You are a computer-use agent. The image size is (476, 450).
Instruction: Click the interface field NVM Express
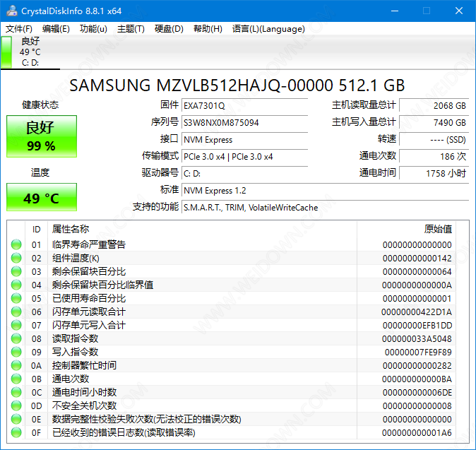(x=244, y=139)
